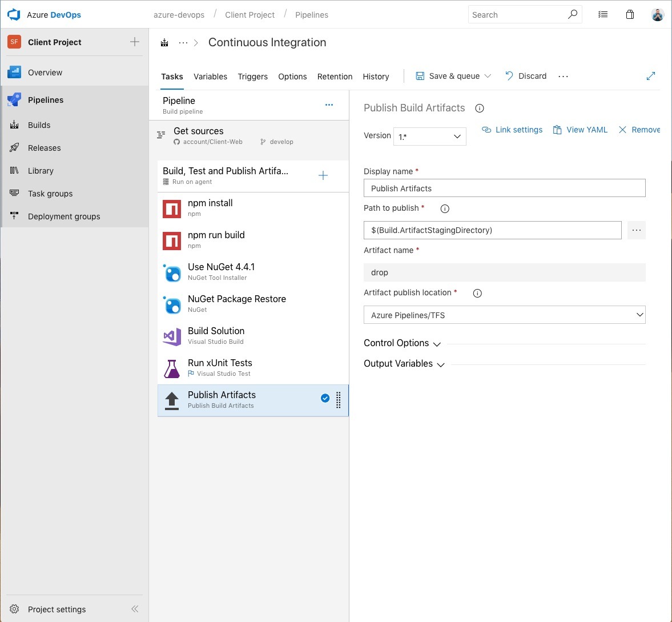Screen dimensions: 672x622
Task: Click the Azure DevOps logo icon
Action: point(14,14)
